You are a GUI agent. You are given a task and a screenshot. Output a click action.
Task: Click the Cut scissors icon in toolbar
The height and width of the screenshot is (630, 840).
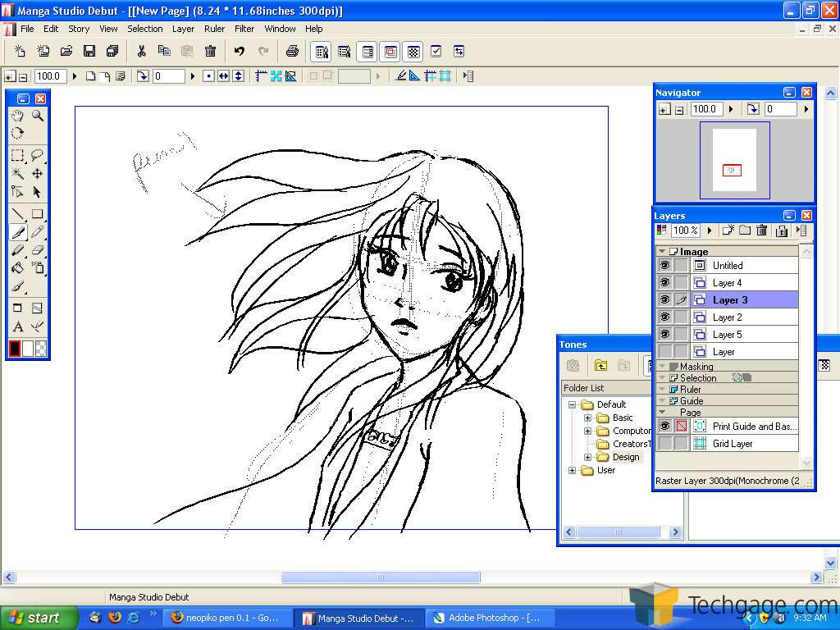141,52
